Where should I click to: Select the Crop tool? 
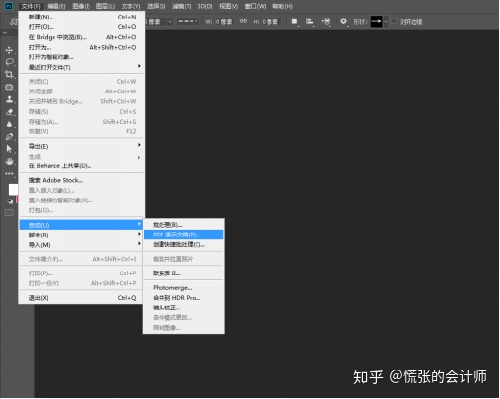9,74
